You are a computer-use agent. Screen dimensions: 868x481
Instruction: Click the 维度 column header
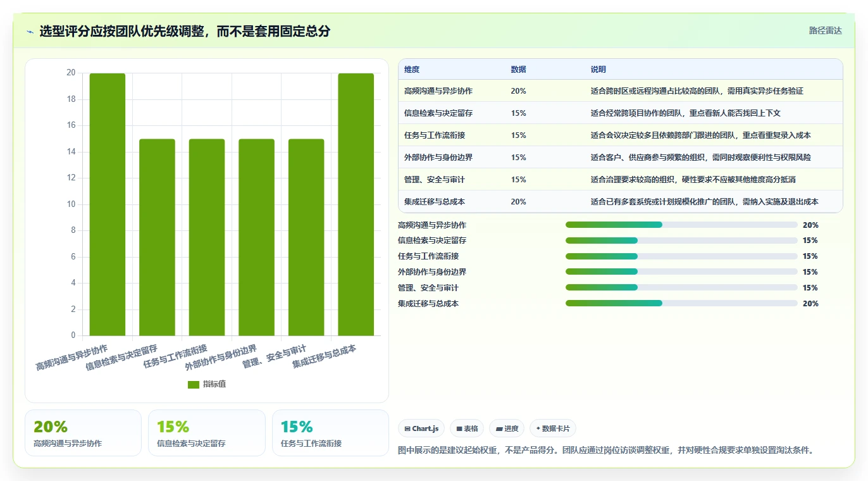[x=412, y=70]
